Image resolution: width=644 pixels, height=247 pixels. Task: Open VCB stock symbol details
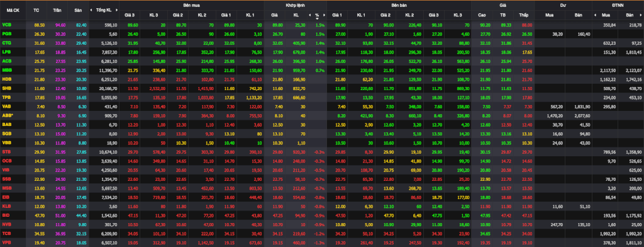pyautogui.click(x=6, y=25)
